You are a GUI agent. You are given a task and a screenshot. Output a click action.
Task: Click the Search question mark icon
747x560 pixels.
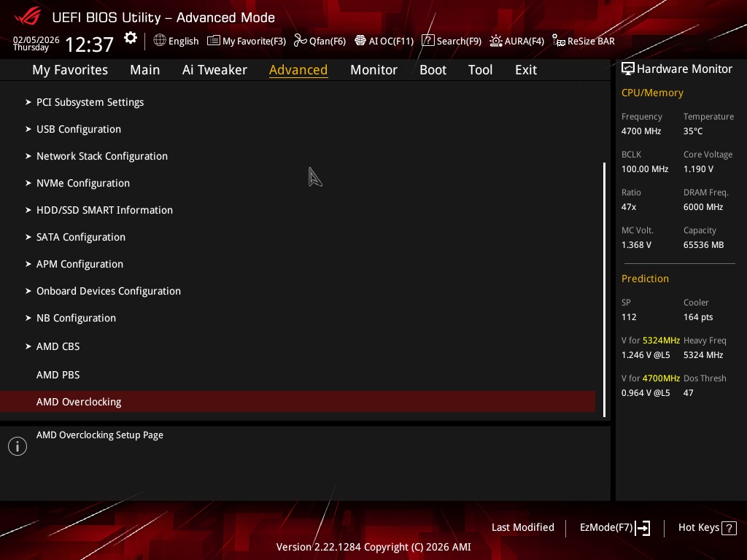[427, 41]
